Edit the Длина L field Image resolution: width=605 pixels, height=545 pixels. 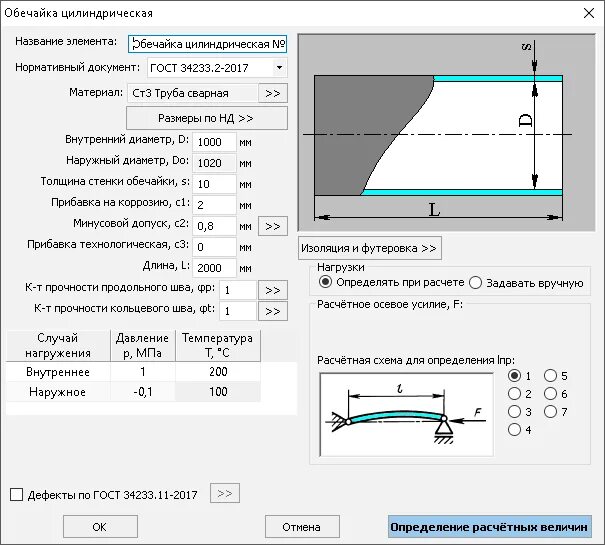point(214,268)
